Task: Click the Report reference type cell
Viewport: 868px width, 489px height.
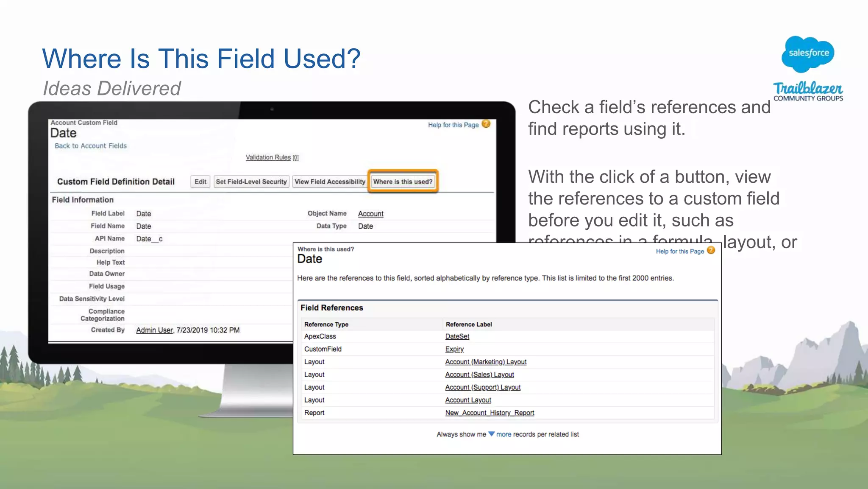Action: (314, 413)
